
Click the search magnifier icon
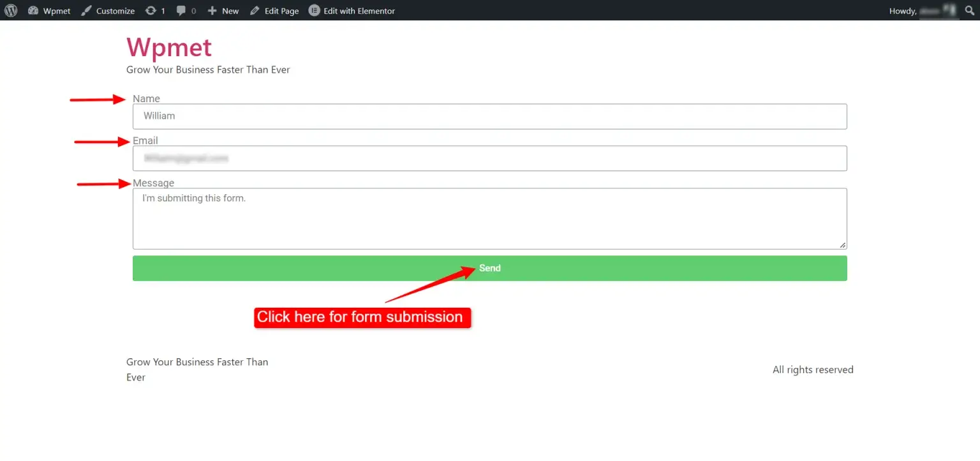click(x=970, y=10)
